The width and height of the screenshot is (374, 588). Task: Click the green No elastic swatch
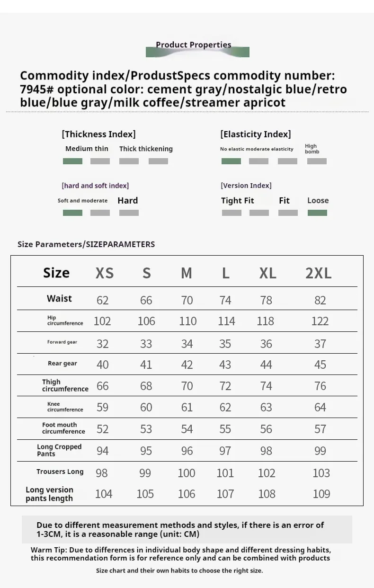[231, 161]
